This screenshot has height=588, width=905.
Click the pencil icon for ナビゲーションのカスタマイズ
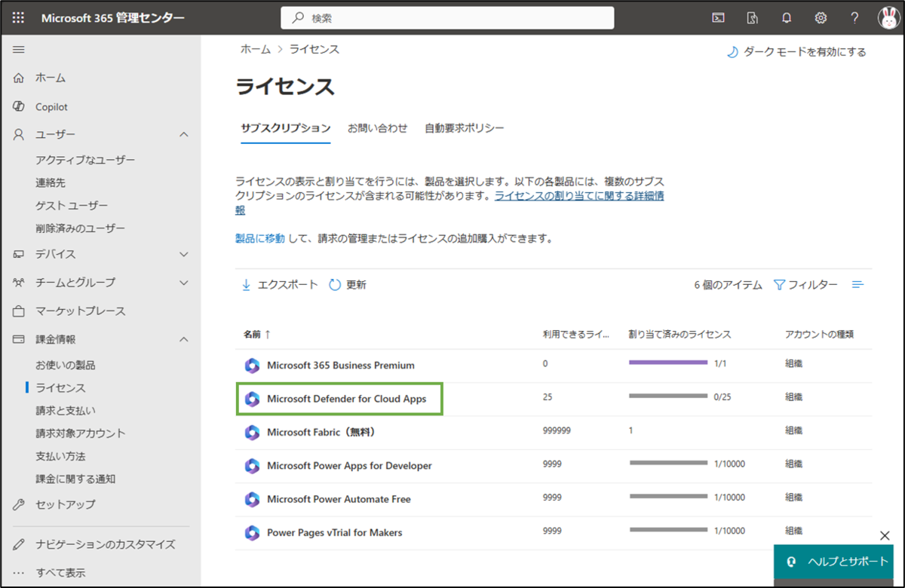click(x=19, y=544)
